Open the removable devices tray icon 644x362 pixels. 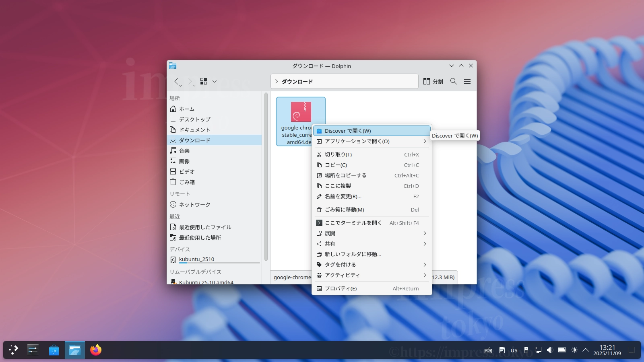pyautogui.click(x=526, y=350)
